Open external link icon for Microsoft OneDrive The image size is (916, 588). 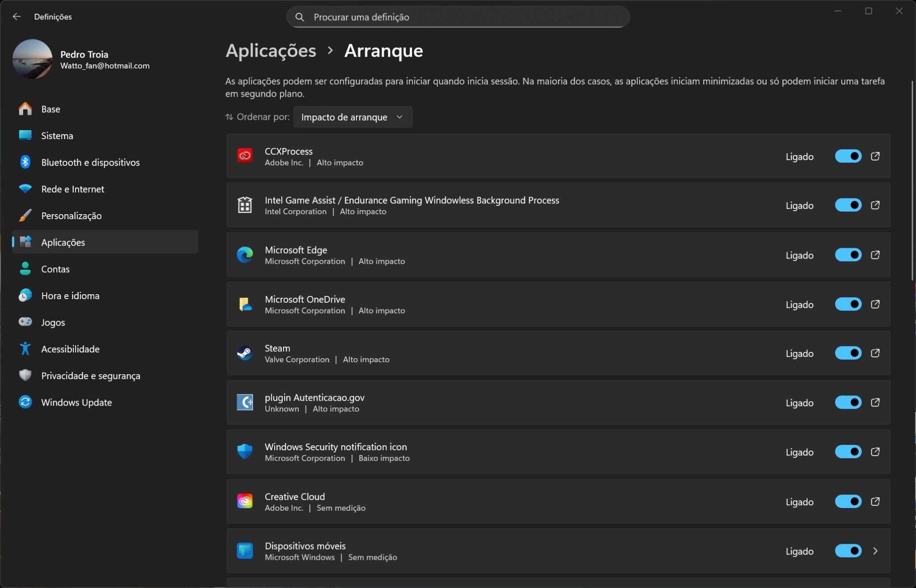coord(875,305)
